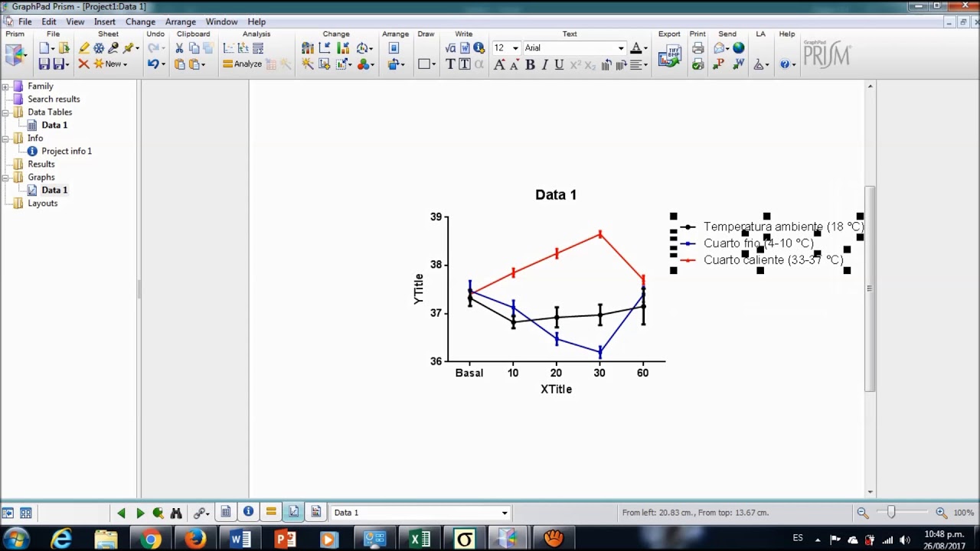
Task: Select Data 1 under Data Tables
Action: point(54,125)
